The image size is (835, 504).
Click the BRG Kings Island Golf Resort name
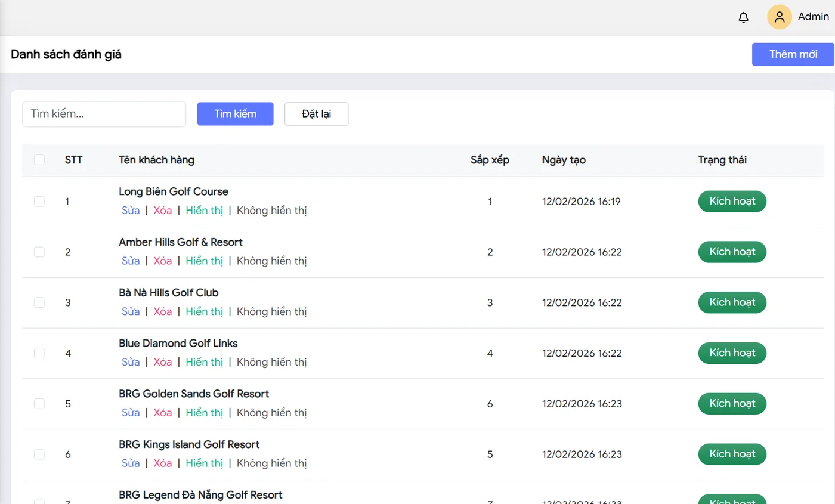(x=189, y=445)
